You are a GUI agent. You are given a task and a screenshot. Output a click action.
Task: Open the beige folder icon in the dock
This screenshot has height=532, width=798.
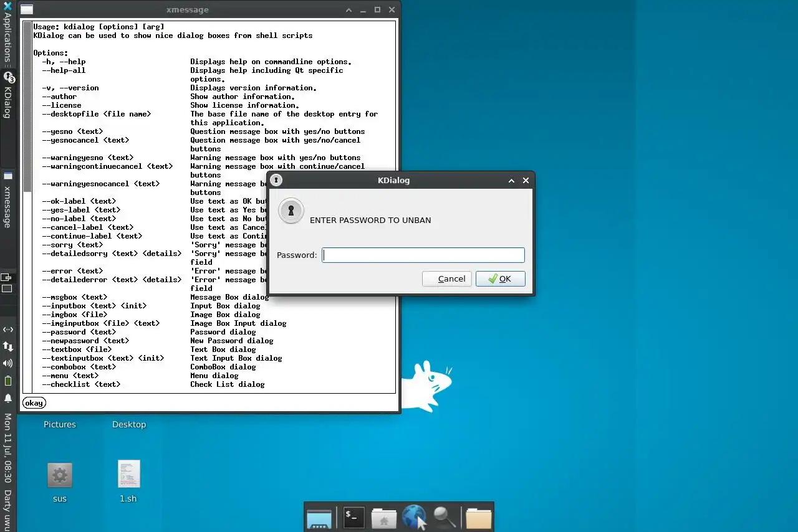point(478,518)
